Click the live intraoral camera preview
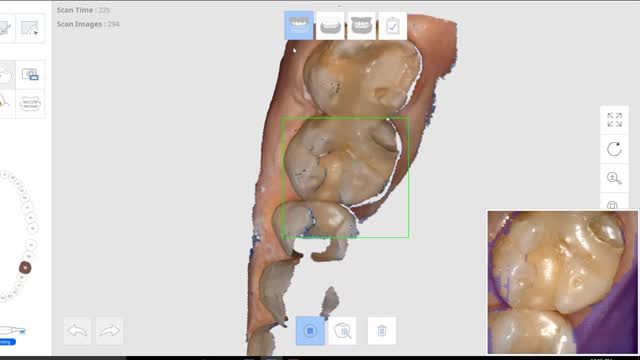Image resolution: width=640 pixels, height=360 pixels. [562, 282]
